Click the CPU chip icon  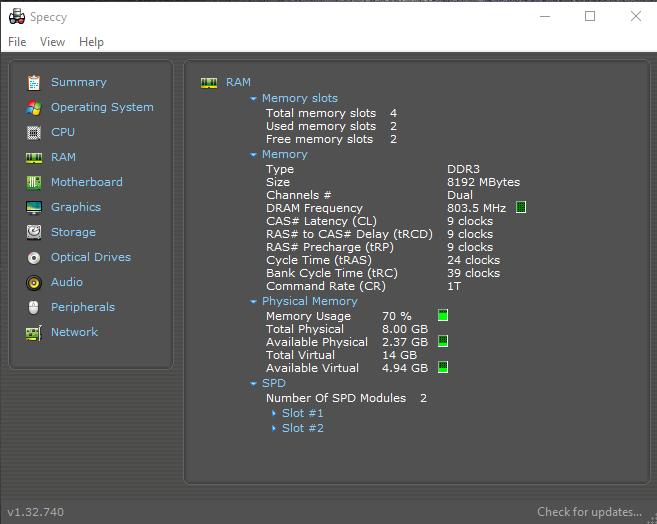(34, 133)
